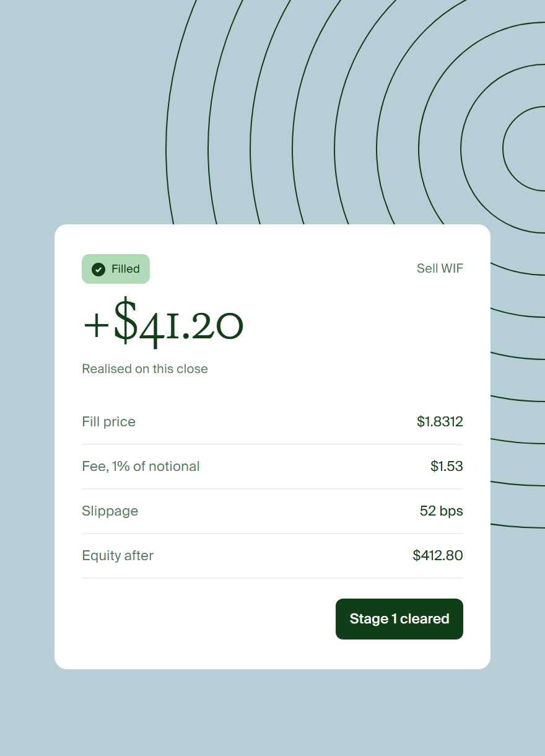Click the $412.80 equity value
The image size is (545, 756).
click(x=438, y=556)
